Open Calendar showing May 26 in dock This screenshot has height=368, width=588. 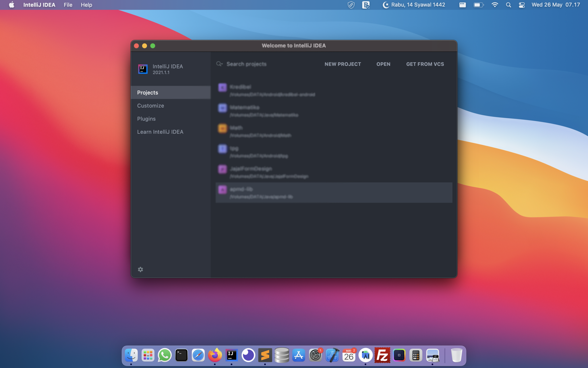point(349,355)
